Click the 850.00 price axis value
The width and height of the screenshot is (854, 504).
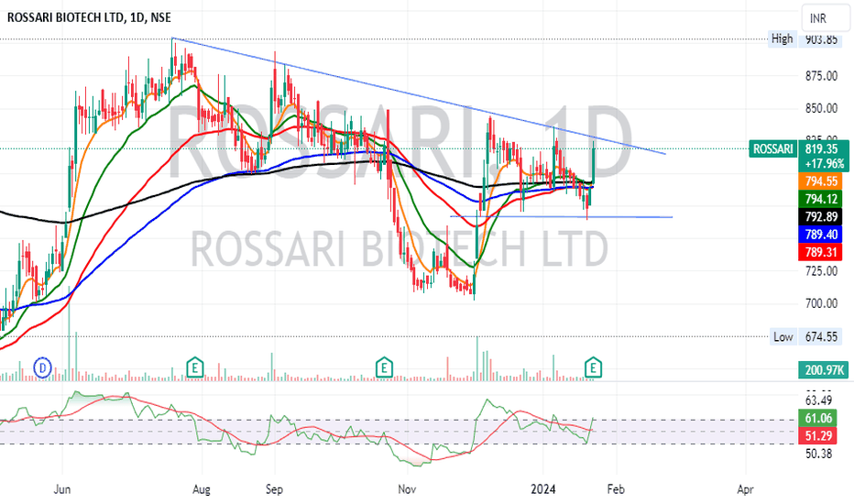point(821,108)
